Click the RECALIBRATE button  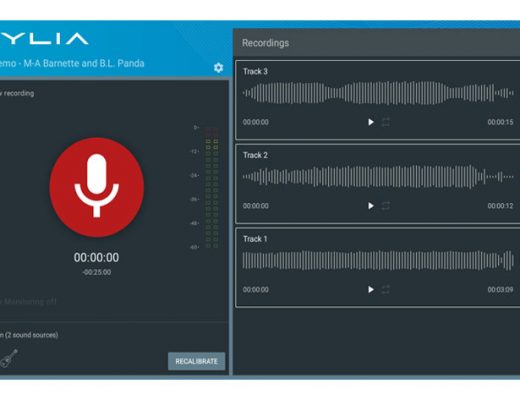coord(196,361)
